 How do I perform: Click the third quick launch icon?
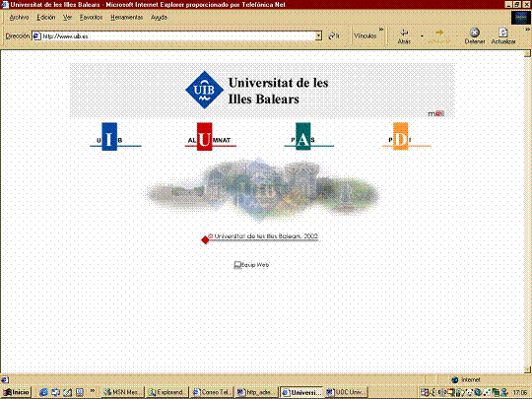click(x=68, y=392)
